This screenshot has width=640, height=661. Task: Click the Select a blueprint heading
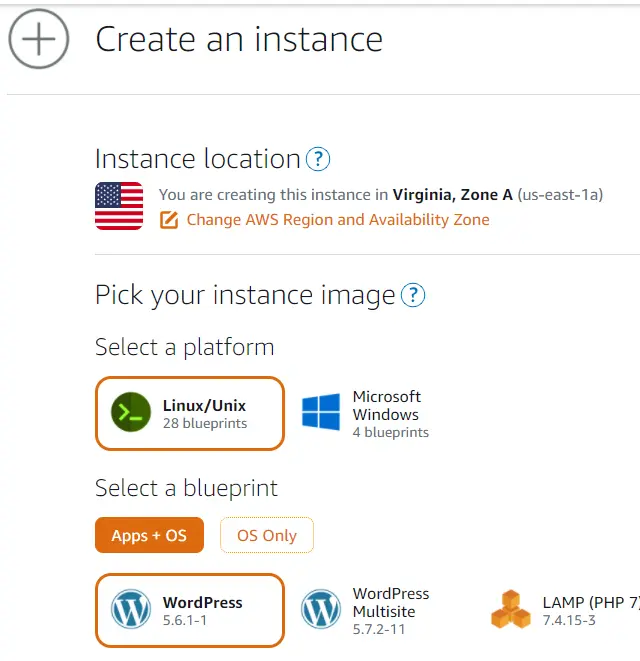click(186, 489)
